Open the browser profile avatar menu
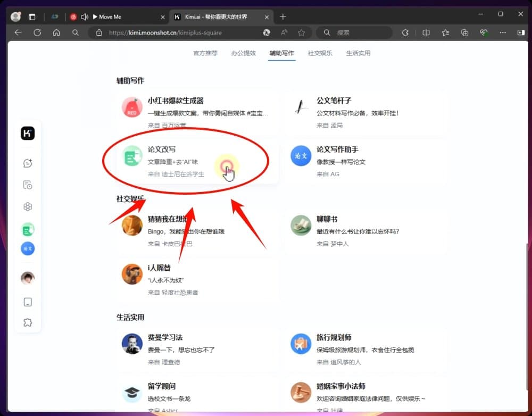This screenshot has height=416, width=532. (x=15, y=16)
